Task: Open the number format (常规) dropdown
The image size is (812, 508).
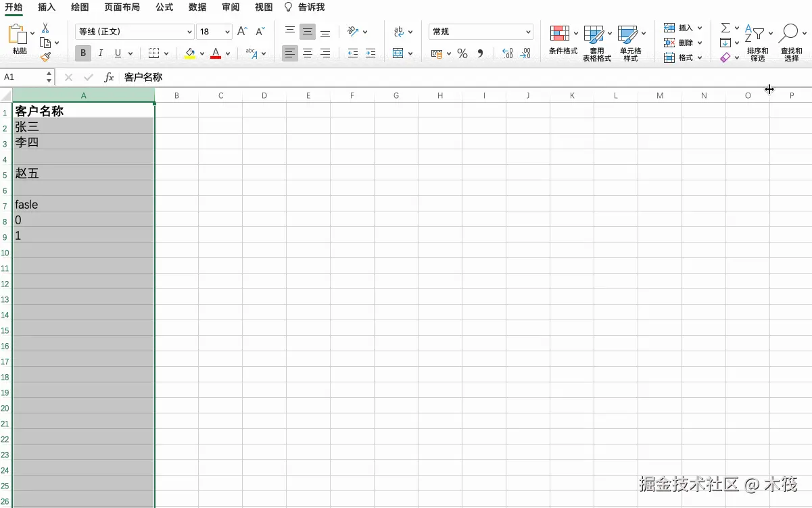Action: click(481, 31)
